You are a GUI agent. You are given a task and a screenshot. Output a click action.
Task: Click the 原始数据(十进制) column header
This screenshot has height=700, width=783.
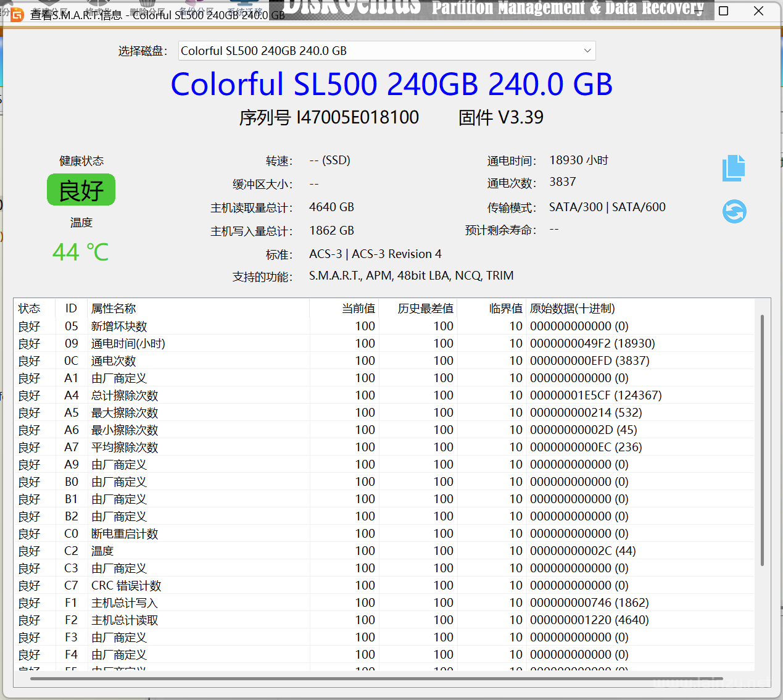[572, 309]
